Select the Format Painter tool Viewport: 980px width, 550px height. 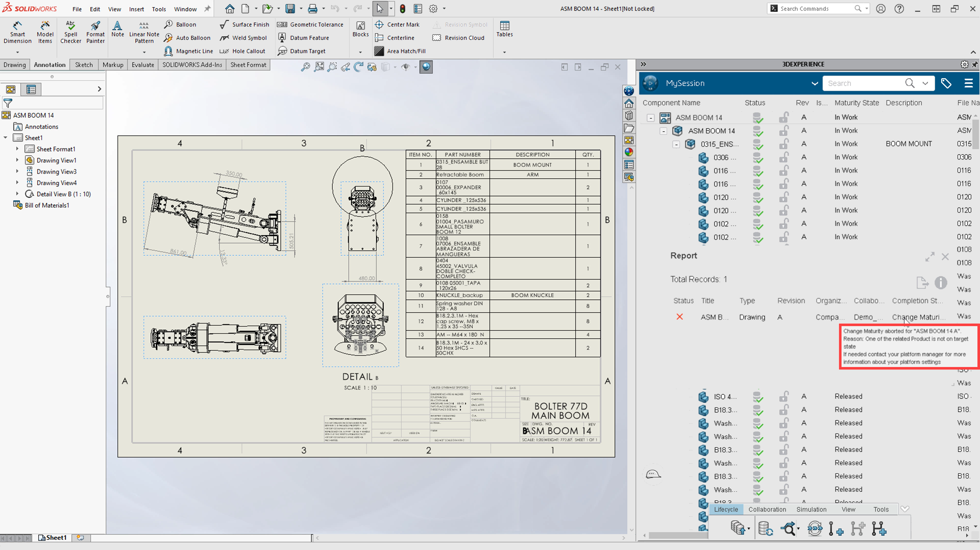(x=95, y=32)
